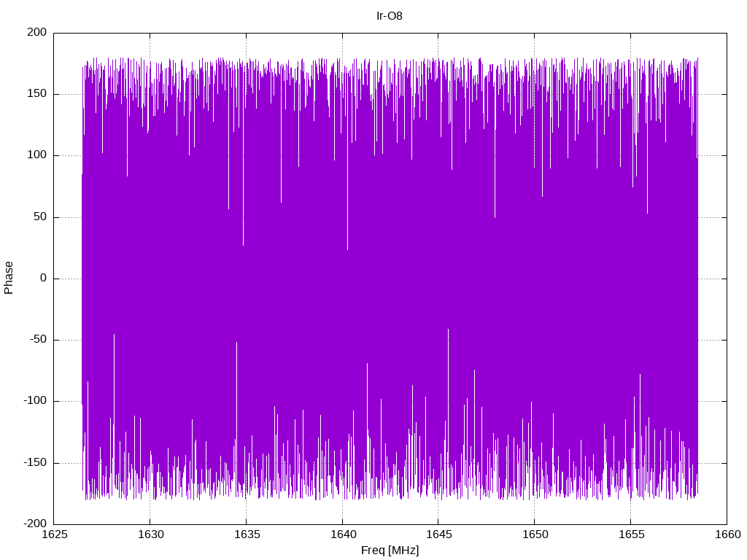747x560 pixels.
Task: Click the x-axis tick label 1660
Action: (x=727, y=534)
